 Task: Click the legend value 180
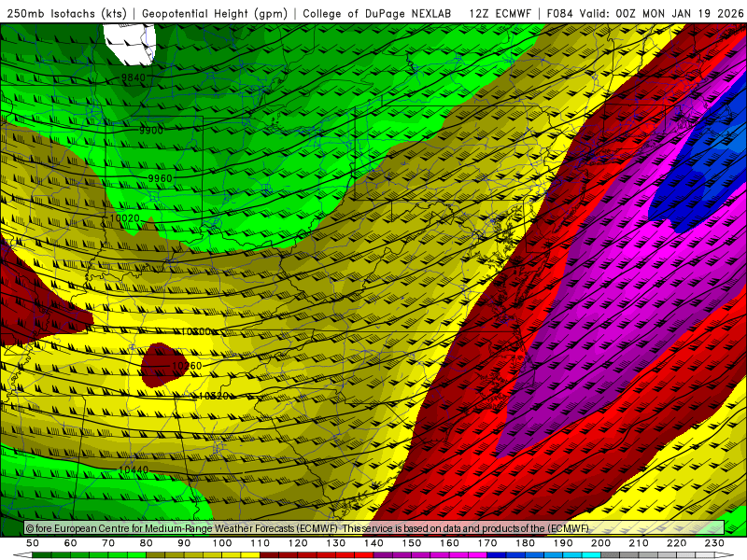525,543
